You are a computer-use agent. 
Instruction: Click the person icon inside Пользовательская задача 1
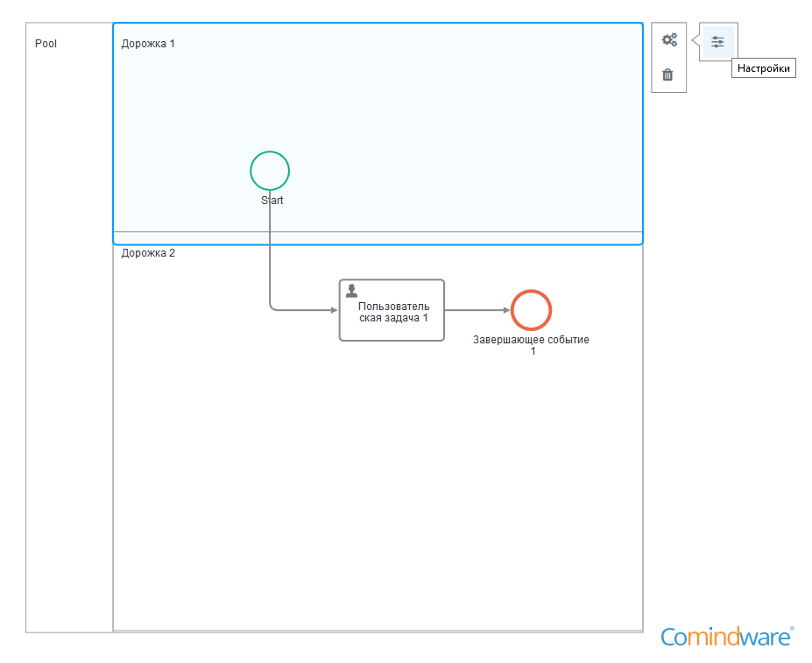point(352,290)
